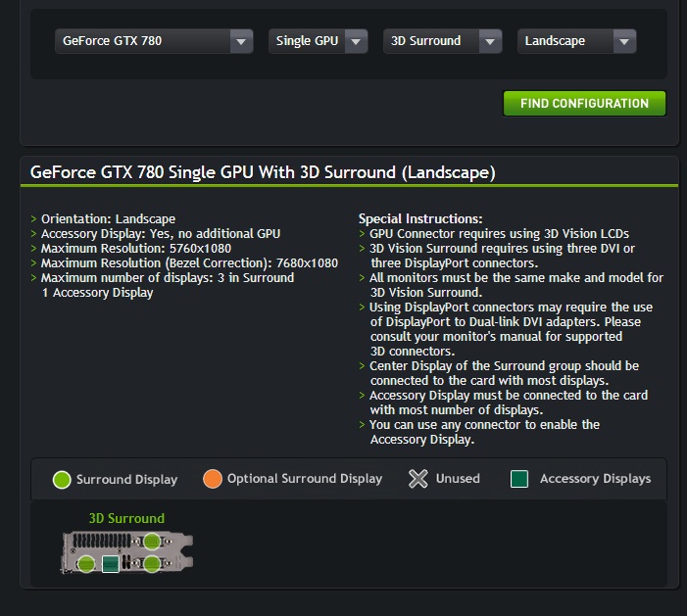Click the Orientation: Landscape line
This screenshot has height=616, width=687.
coord(108,219)
